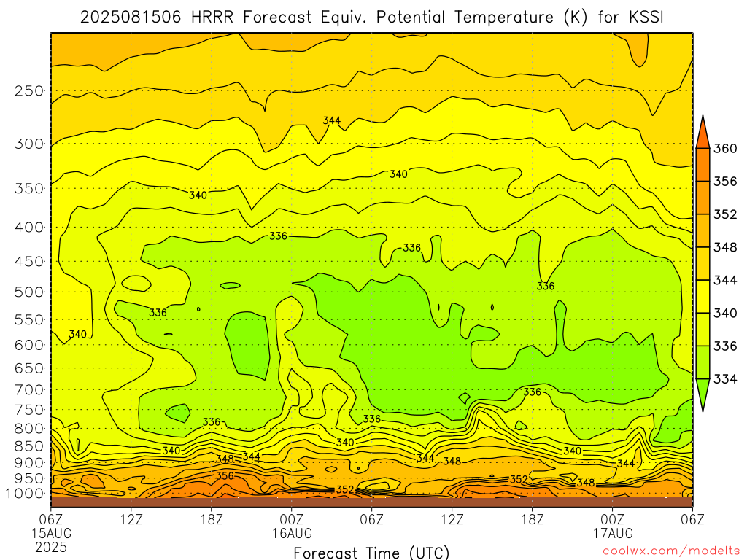Select the 900 pressure level label
This screenshot has height=560, width=747.
[29, 462]
